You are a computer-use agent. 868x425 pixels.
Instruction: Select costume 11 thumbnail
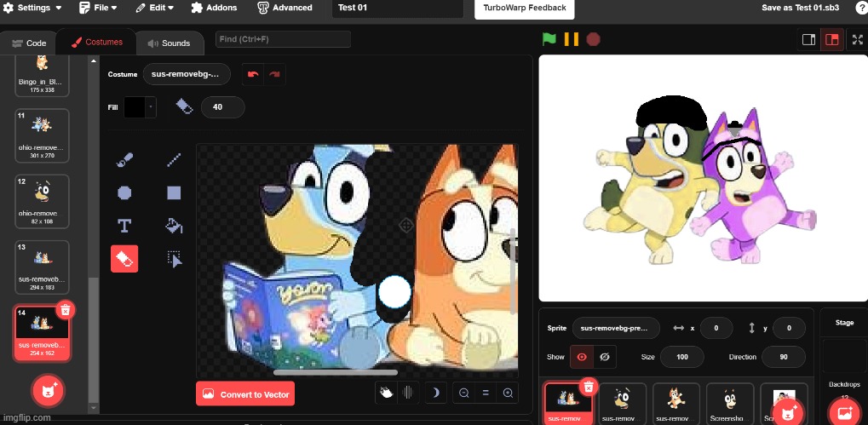tap(42, 135)
